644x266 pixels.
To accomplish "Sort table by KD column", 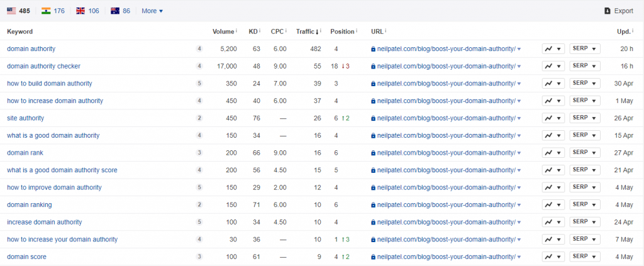I will pyautogui.click(x=254, y=31).
